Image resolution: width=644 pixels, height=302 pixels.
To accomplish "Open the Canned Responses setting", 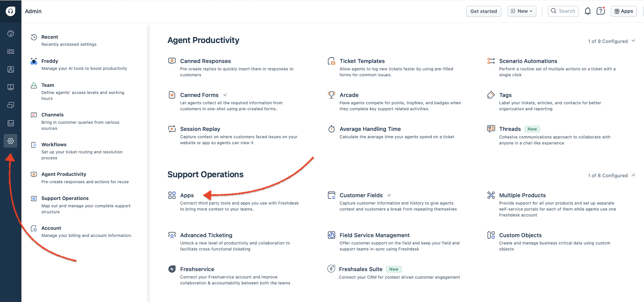I will pos(206,61).
